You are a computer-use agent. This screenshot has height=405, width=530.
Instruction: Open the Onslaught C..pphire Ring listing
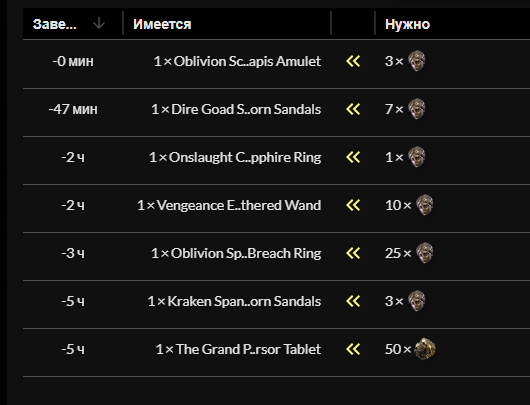(x=235, y=158)
